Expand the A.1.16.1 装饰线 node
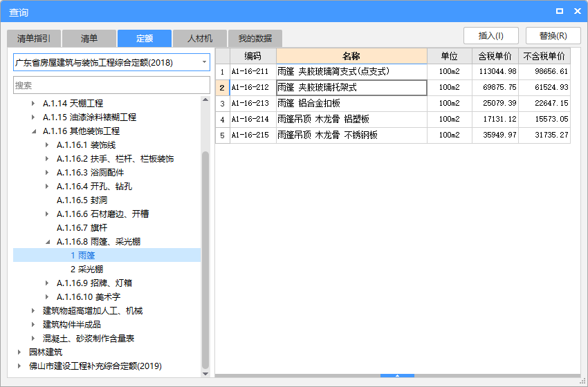The height and width of the screenshot is (387, 588). click(47, 145)
